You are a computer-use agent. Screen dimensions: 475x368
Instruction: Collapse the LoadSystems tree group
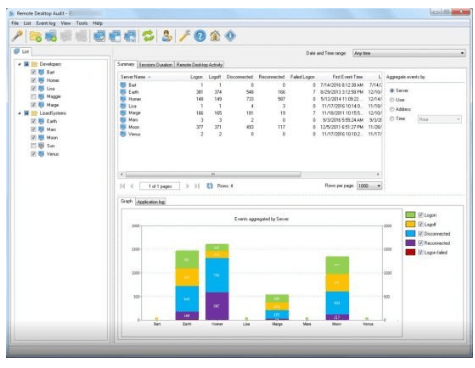tap(19, 113)
